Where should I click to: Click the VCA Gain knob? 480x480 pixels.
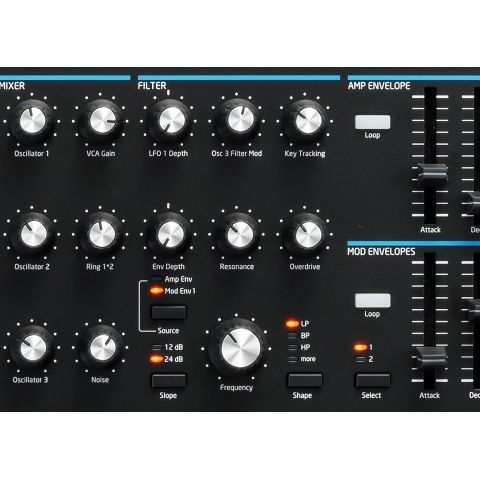pos(101,121)
